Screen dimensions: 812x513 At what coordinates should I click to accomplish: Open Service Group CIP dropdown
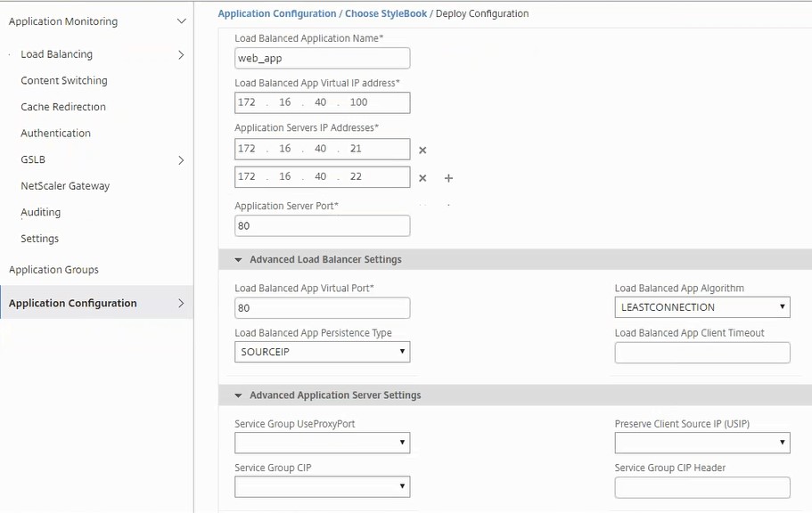(x=322, y=486)
